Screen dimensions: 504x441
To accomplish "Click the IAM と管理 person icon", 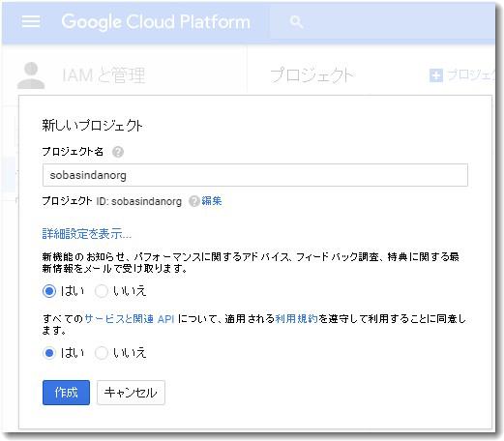I will pos(31,75).
